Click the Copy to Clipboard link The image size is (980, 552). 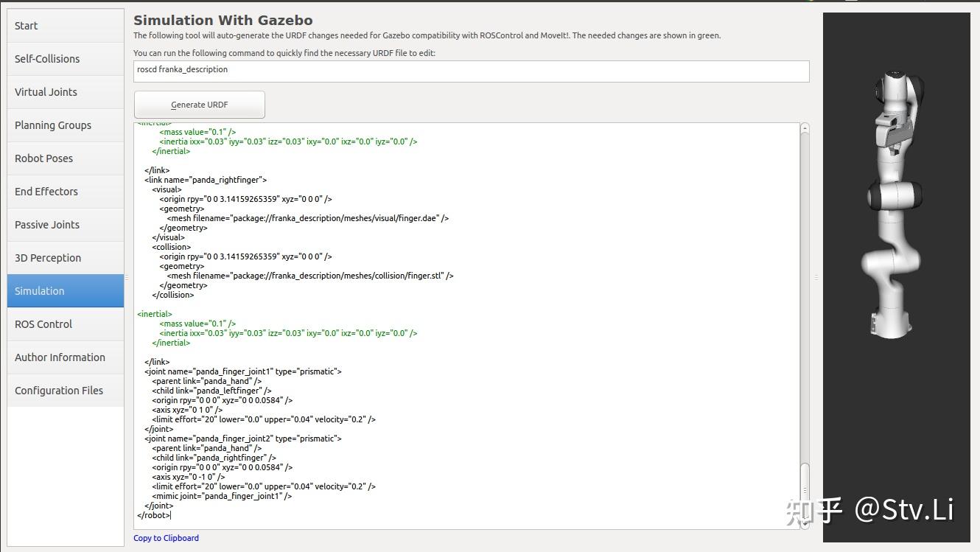(x=166, y=538)
